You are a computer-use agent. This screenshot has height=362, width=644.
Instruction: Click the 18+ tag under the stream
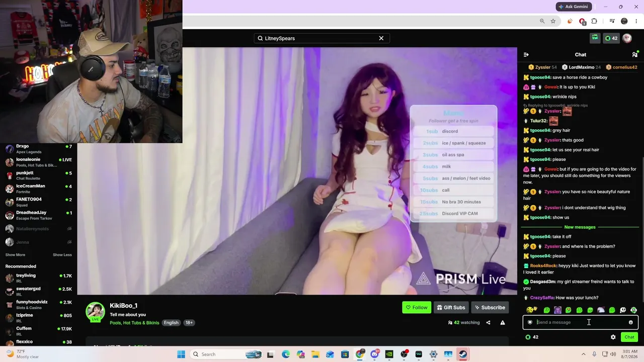click(x=189, y=323)
